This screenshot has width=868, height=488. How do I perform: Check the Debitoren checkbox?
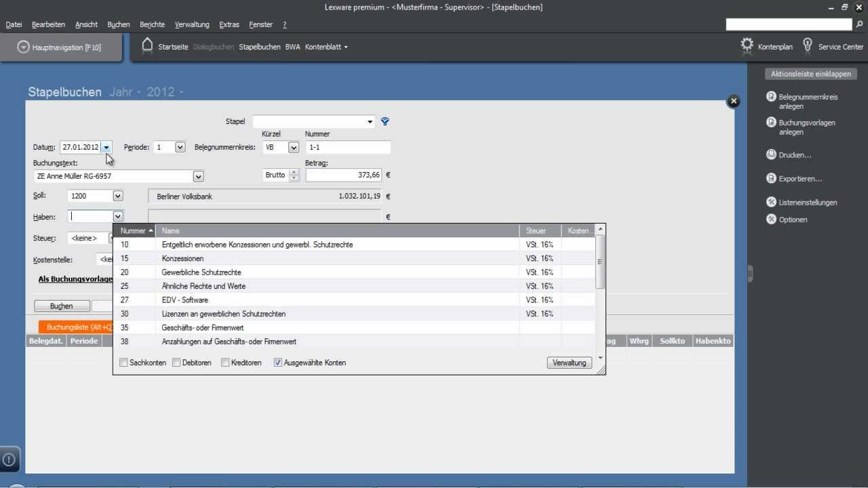pos(176,363)
